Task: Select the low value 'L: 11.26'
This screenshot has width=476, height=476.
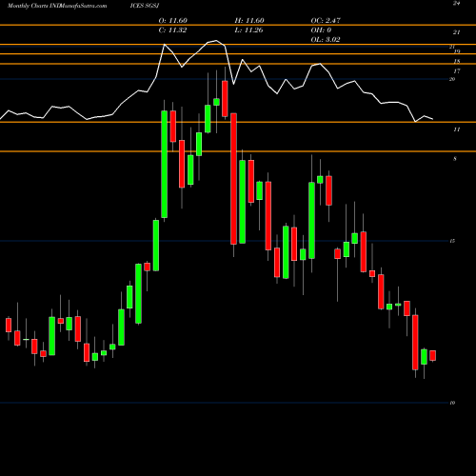Action: [x=248, y=30]
